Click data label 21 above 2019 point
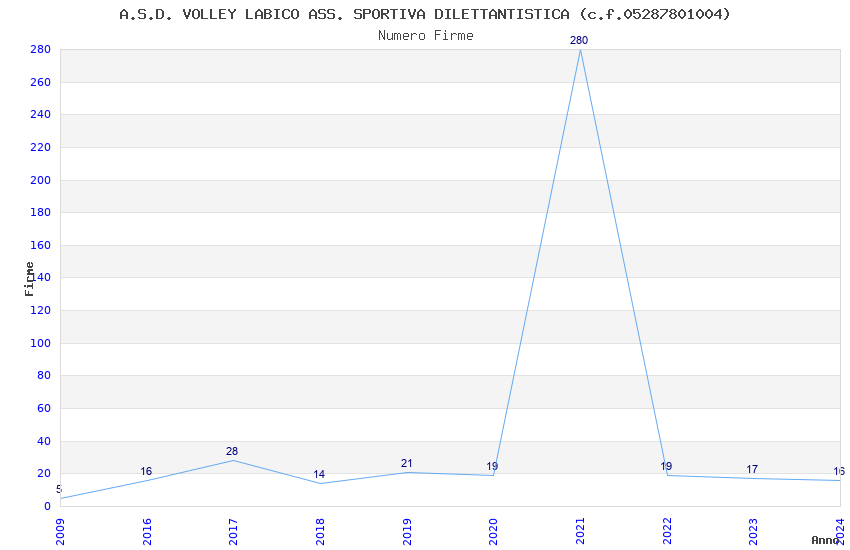Image resolution: width=850 pixels, height=550 pixels. click(x=407, y=463)
